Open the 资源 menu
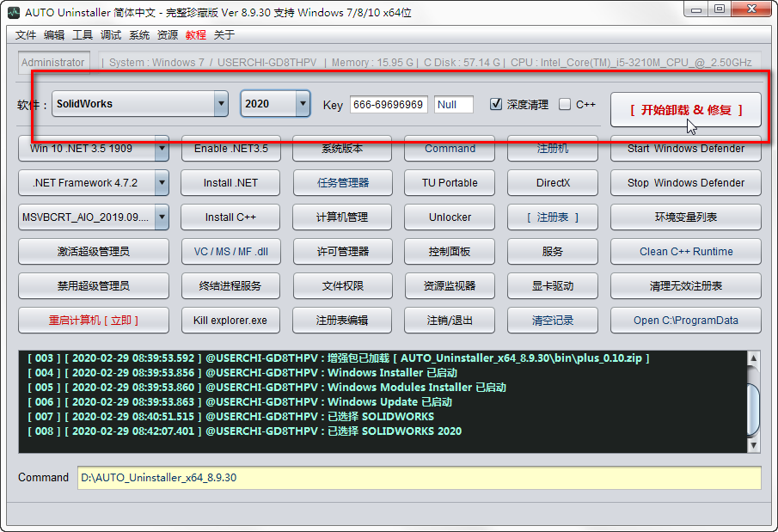778x532 pixels. 168,34
